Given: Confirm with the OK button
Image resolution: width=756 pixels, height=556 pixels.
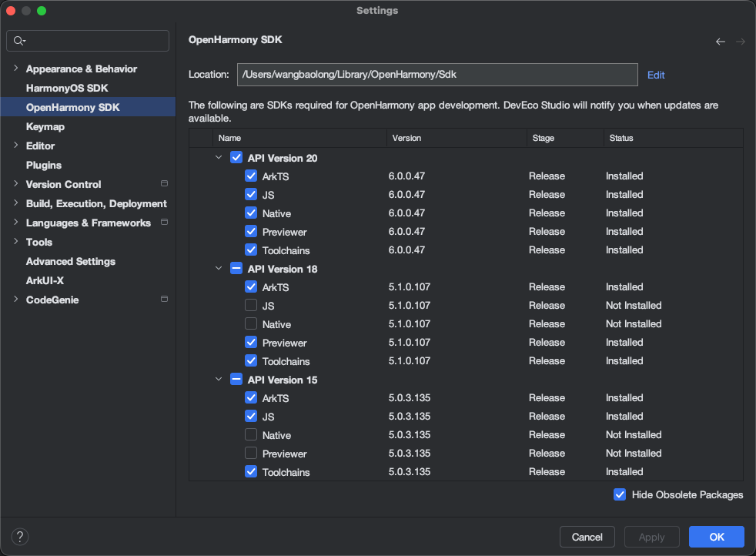Looking at the screenshot, I should click(x=717, y=537).
